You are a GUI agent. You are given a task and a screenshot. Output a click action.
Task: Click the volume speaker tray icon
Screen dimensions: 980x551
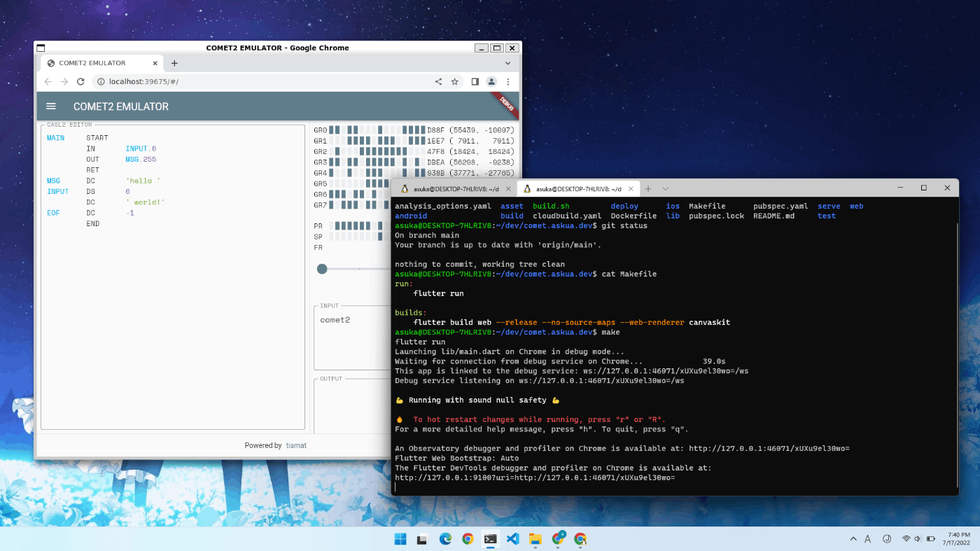click(x=918, y=539)
